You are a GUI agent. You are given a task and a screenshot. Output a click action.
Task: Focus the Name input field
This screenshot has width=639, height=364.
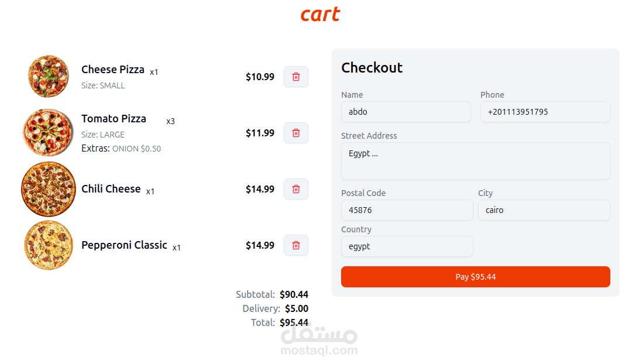(406, 112)
